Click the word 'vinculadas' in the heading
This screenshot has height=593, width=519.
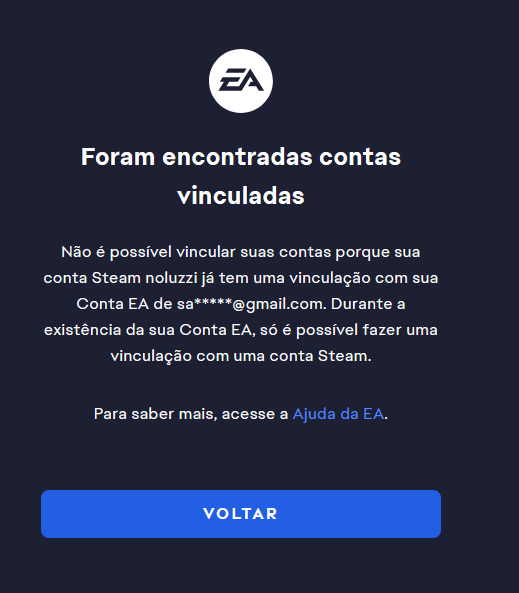(241, 196)
